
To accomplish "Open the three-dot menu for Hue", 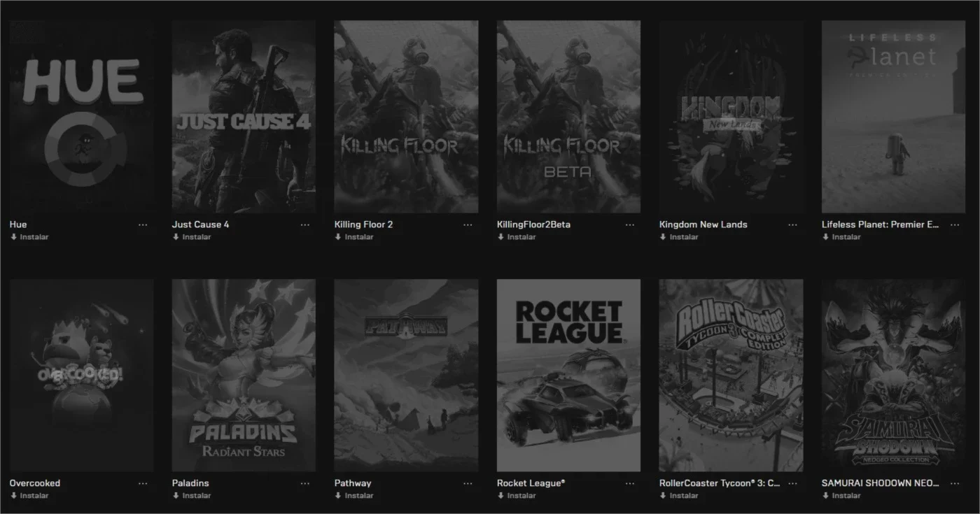I will coord(143,224).
